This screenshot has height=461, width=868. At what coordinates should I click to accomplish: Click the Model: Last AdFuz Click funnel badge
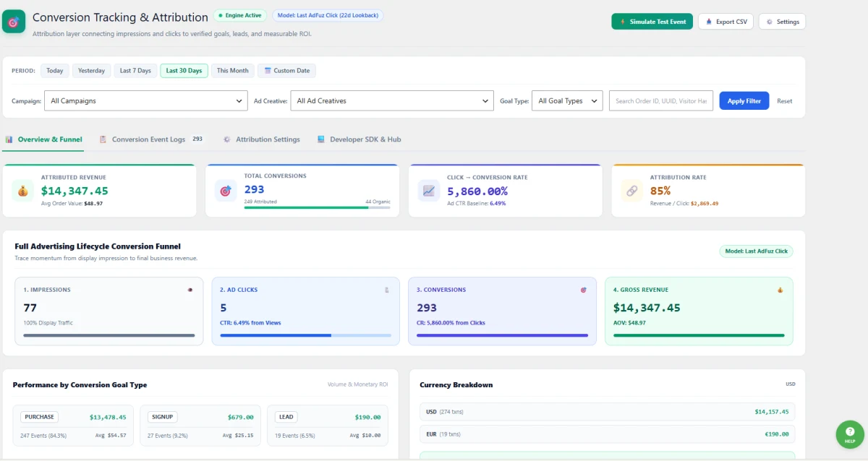[756, 251]
